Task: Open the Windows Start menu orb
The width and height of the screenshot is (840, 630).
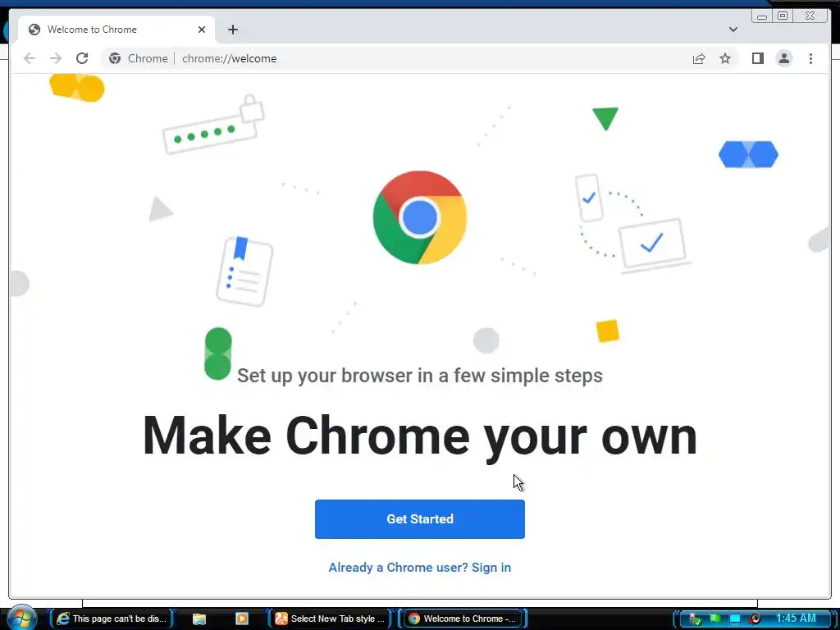Action: click(x=21, y=618)
